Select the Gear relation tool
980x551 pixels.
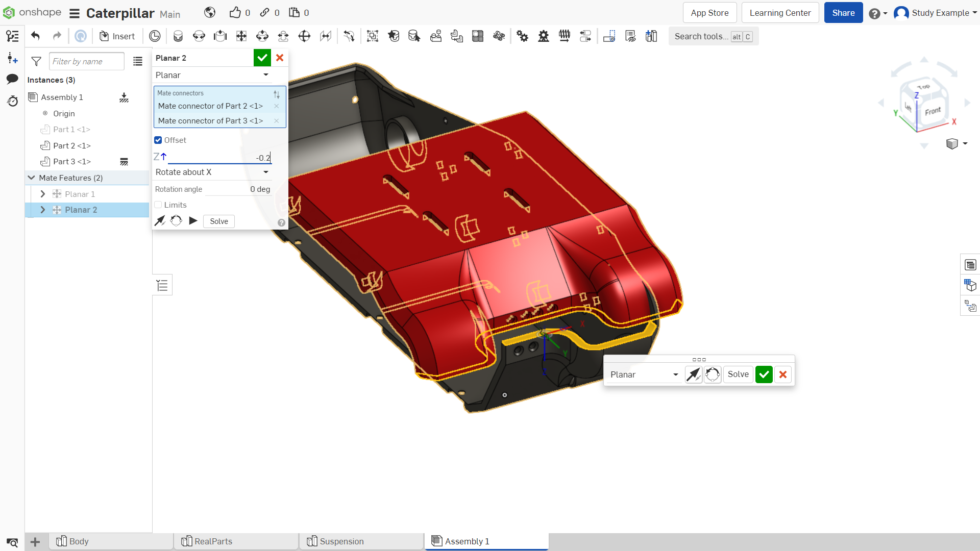pos(522,36)
